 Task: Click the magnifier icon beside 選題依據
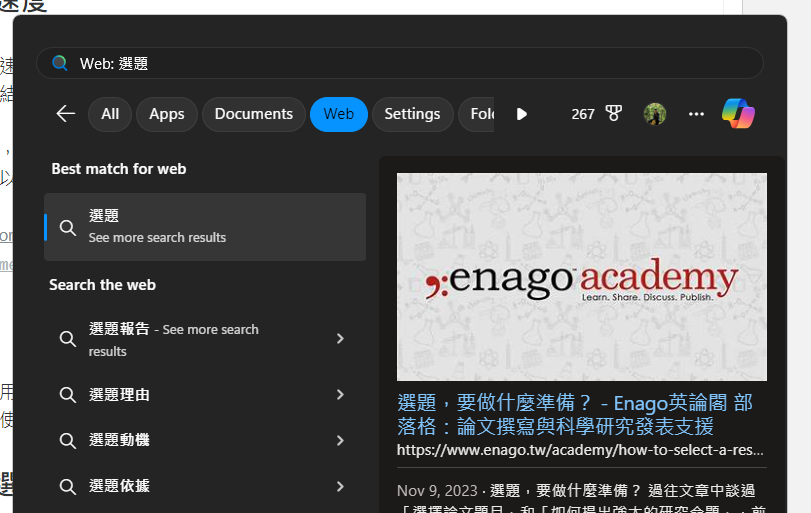(68, 486)
